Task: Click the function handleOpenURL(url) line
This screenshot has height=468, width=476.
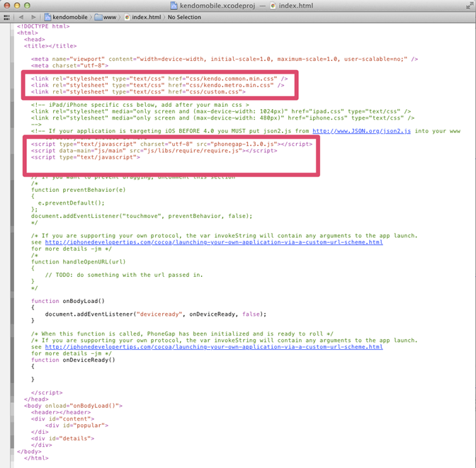Action: 78,262
